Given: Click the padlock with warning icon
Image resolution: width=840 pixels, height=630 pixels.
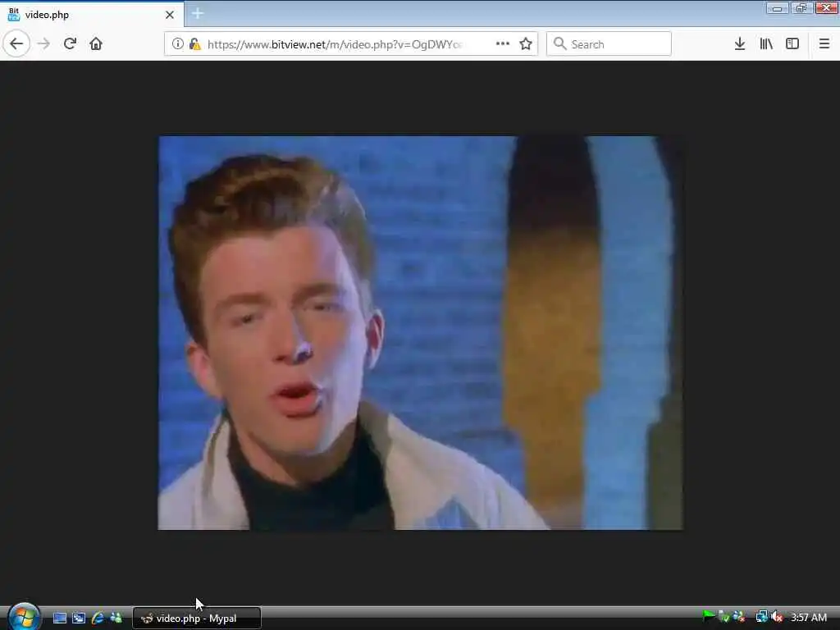Looking at the screenshot, I should tap(194, 44).
